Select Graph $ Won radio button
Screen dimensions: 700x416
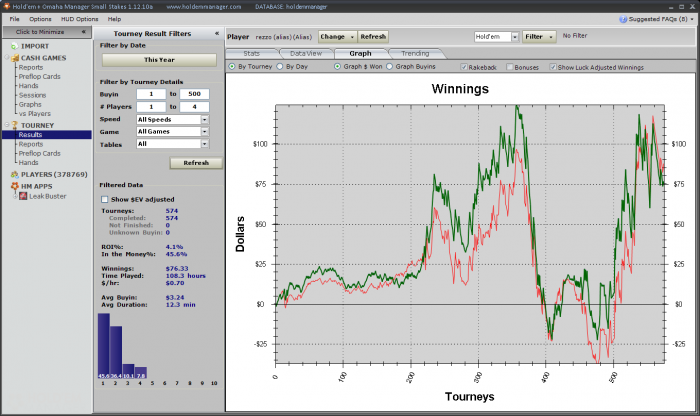[x=337, y=67]
